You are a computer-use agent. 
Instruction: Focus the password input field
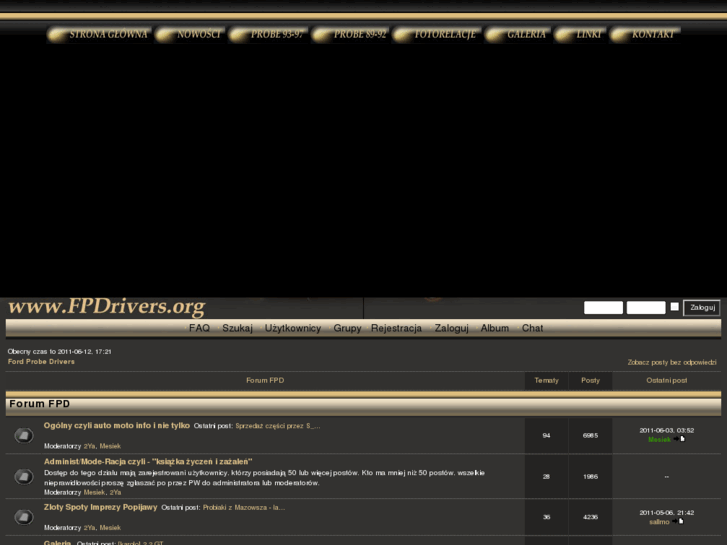tap(646, 308)
